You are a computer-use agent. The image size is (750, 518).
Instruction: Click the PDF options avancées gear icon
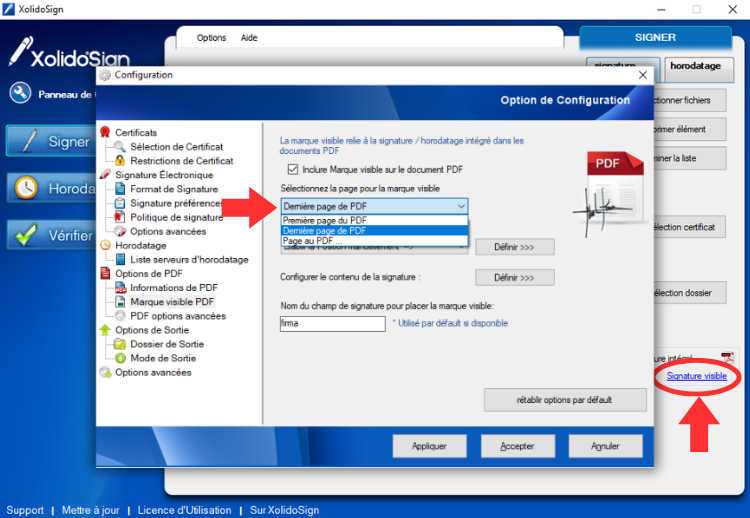[120, 316]
